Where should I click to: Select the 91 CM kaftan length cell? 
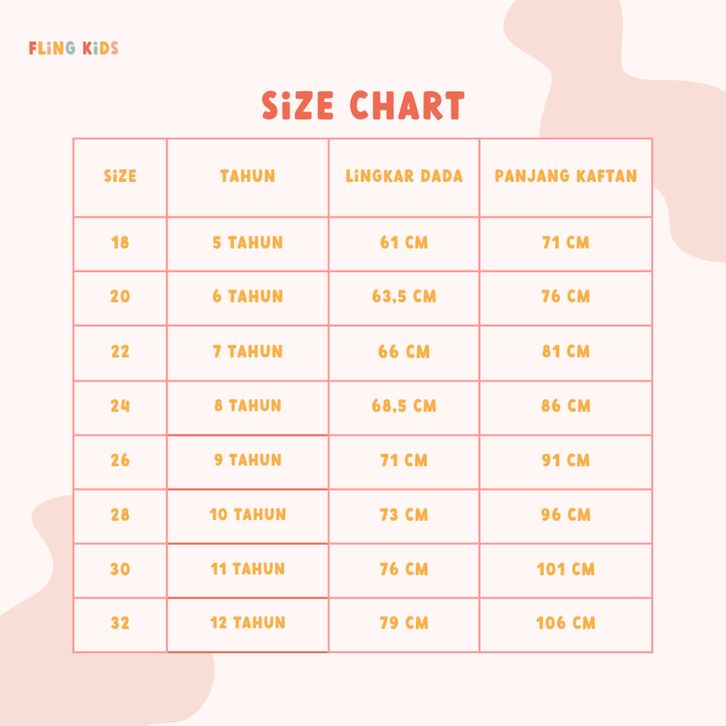tap(566, 460)
